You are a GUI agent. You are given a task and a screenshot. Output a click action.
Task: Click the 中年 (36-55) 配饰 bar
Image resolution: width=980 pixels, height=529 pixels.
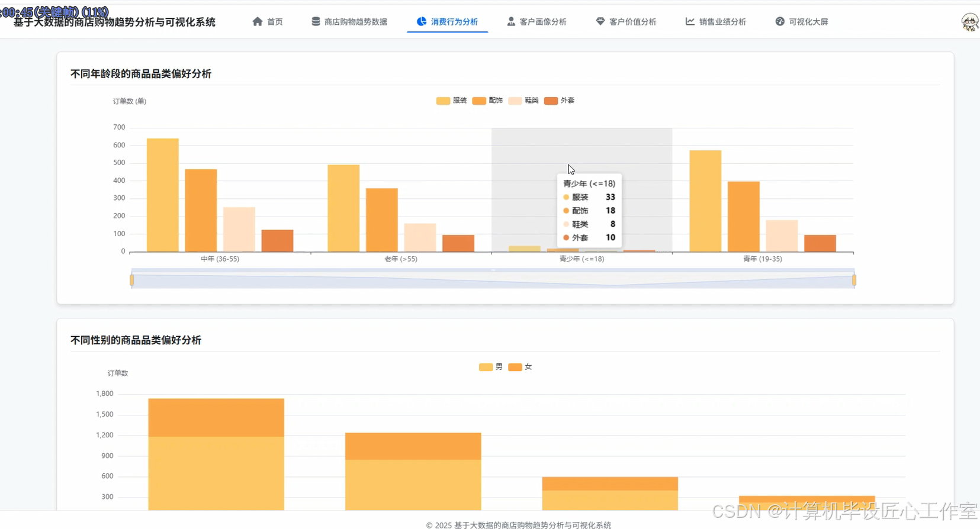(x=201, y=211)
